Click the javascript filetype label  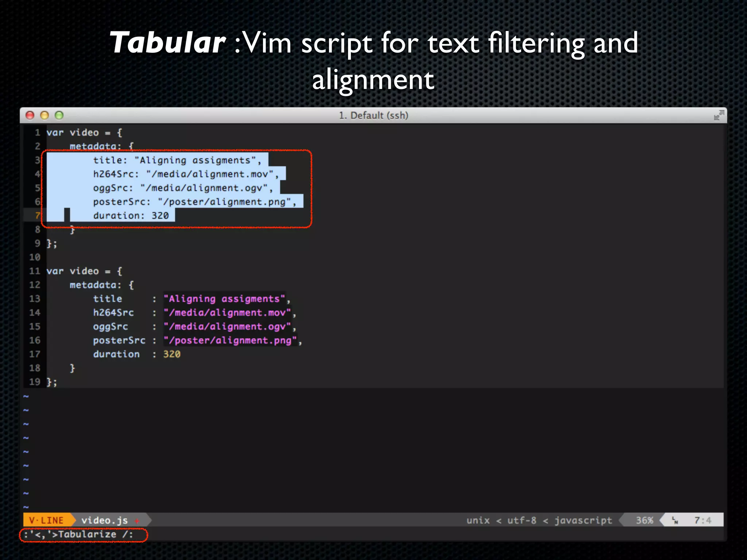tap(583, 520)
